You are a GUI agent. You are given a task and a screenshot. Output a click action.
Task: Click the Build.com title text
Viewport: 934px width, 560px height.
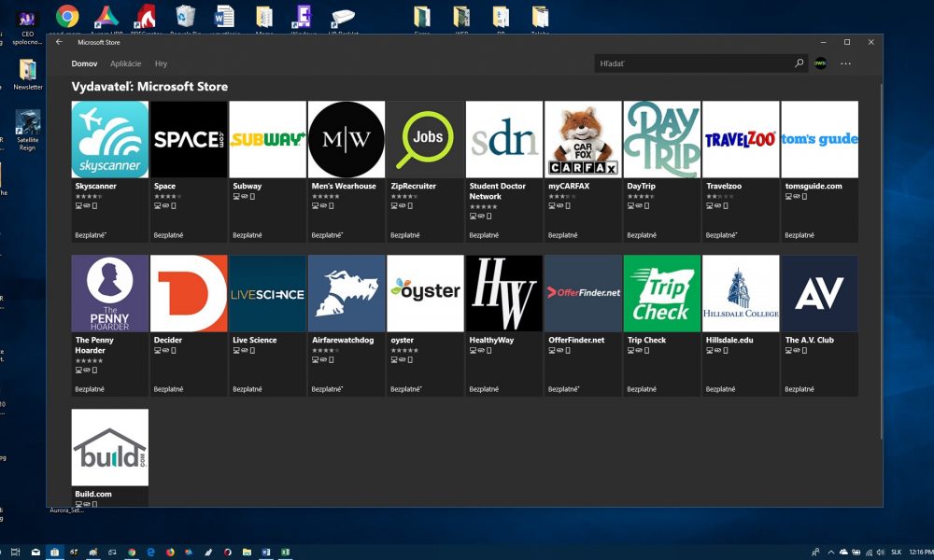point(92,494)
